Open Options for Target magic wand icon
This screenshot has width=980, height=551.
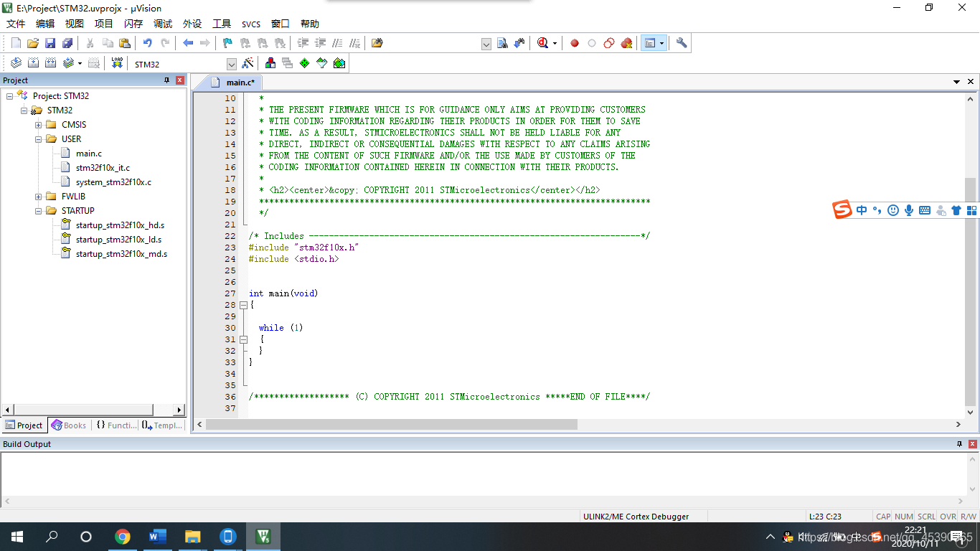click(248, 63)
